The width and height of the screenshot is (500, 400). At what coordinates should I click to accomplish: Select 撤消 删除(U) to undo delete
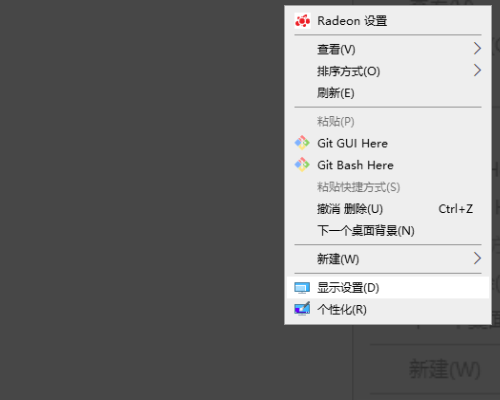tap(388, 209)
